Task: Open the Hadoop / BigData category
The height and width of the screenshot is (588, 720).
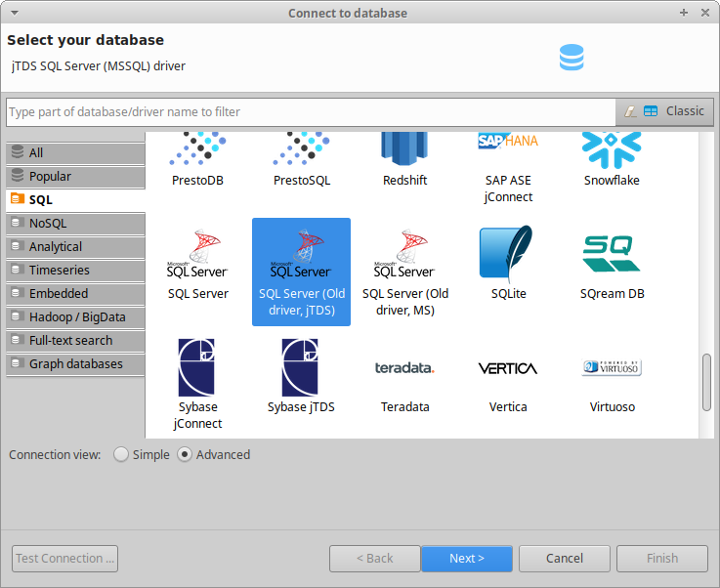Action: 76,316
